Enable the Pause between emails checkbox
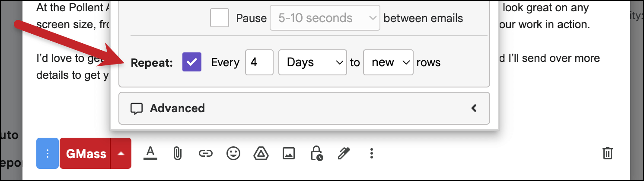 [220, 18]
